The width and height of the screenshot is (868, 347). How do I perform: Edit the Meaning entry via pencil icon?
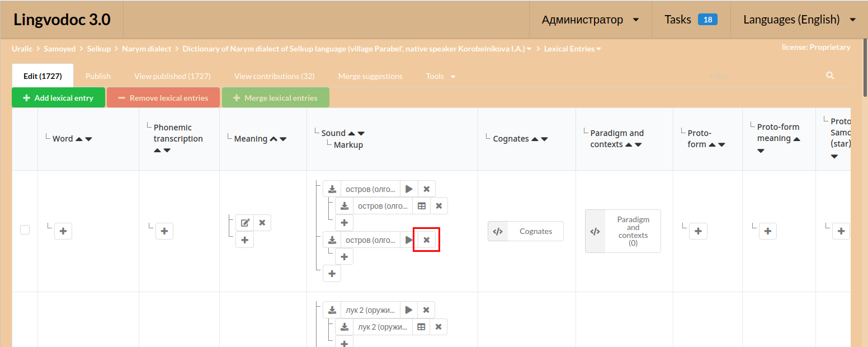[x=244, y=222]
